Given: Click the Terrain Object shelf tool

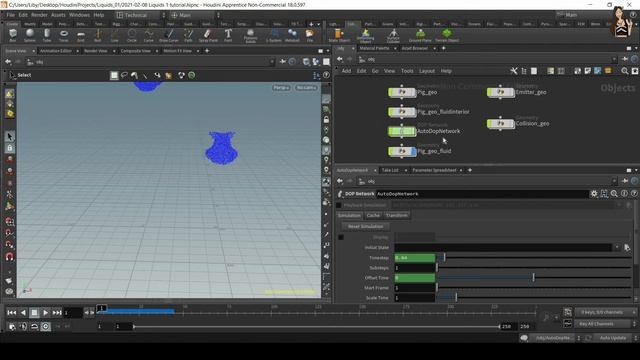Looking at the screenshot, I should click(x=447, y=36).
